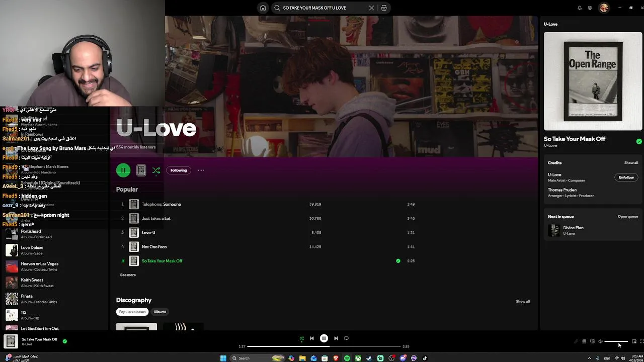Open notifications bell icon
Viewport: 644px width, 362px height.
[580, 8]
